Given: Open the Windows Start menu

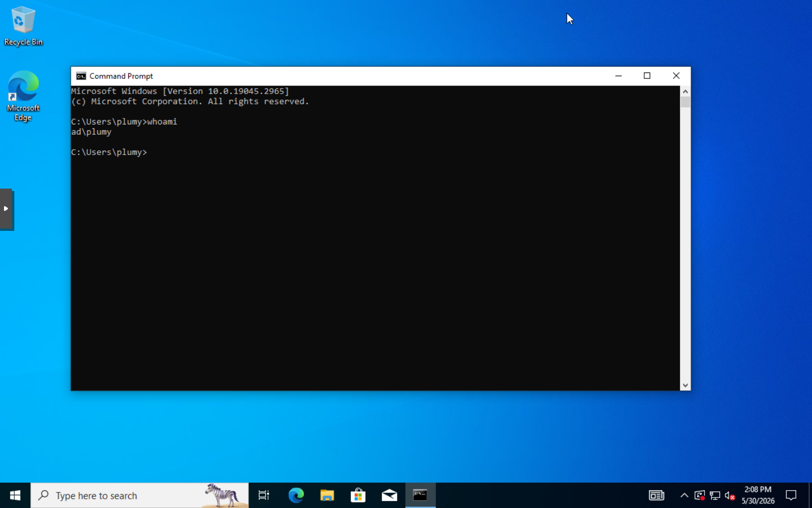Looking at the screenshot, I should tap(15, 495).
